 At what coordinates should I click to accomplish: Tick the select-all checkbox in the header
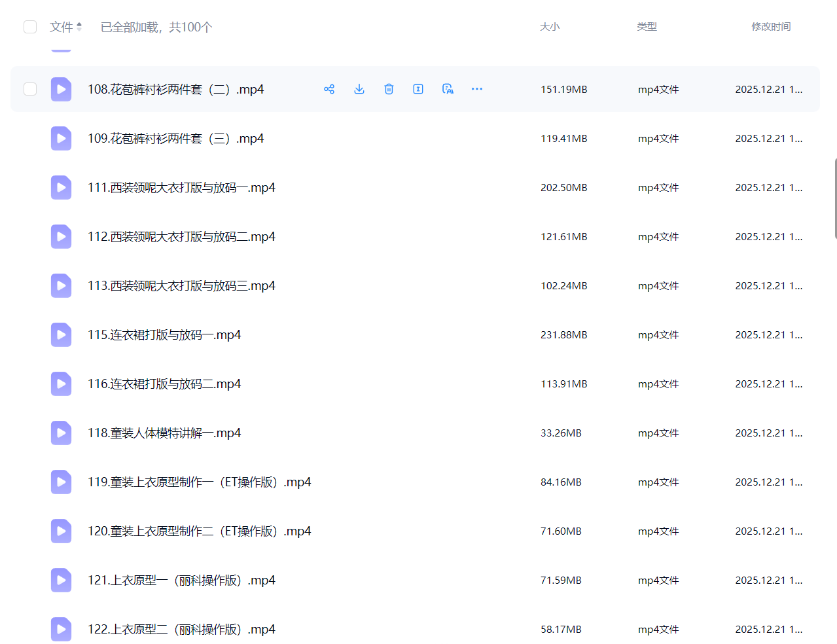click(30, 27)
